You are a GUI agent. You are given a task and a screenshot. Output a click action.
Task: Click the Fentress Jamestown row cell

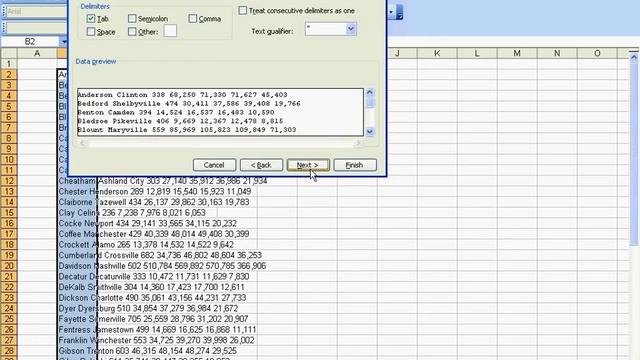pyautogui.click(x=77, y=329)
